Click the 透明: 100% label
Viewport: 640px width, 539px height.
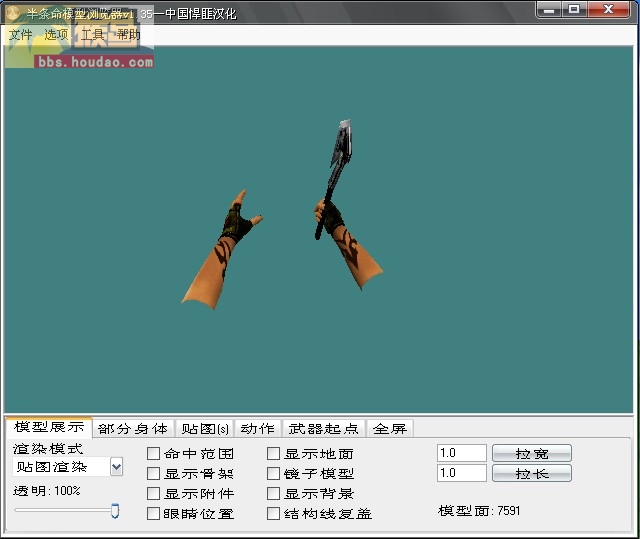(47, 490)
